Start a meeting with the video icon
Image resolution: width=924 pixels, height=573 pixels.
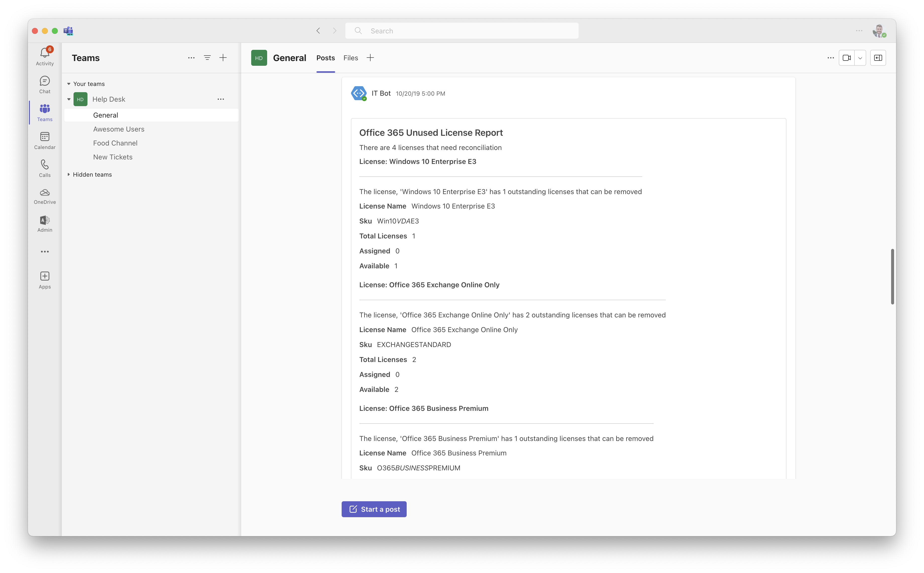[x=847, y=58]
